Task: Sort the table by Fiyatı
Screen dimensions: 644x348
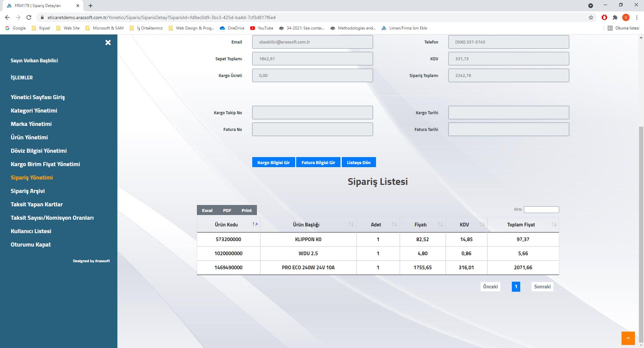Action: 423,225
